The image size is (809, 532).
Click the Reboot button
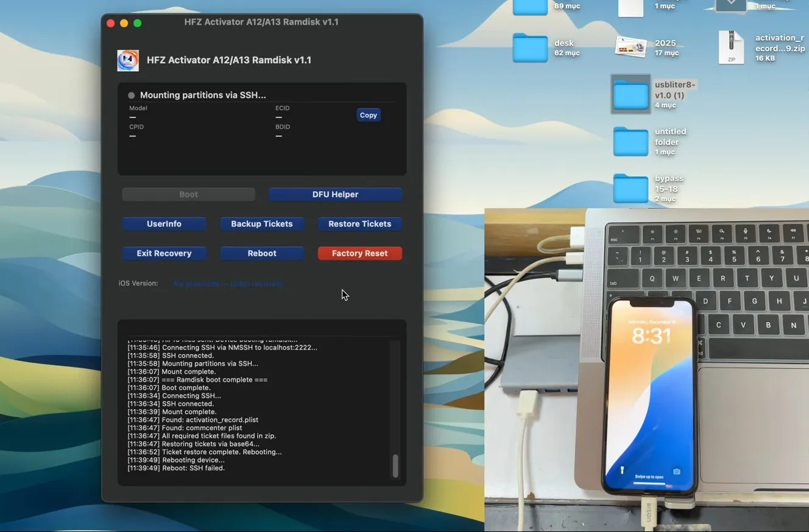pos(262,253)
